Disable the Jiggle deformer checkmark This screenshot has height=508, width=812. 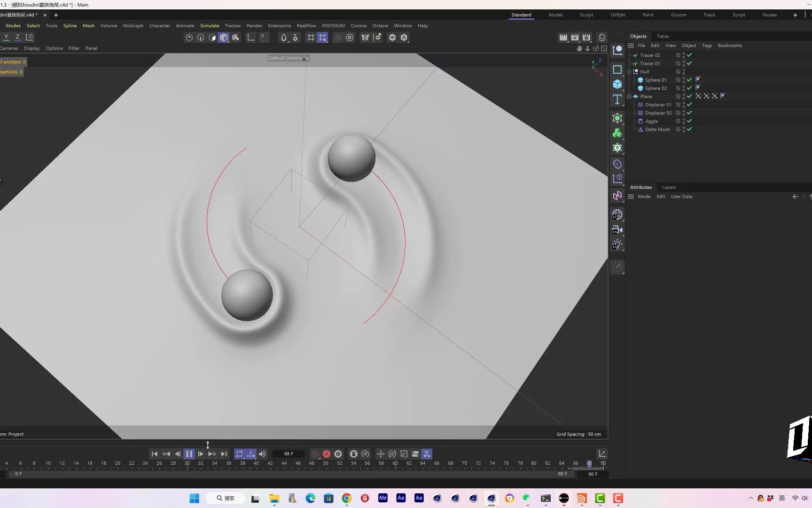tap(689, 121)
